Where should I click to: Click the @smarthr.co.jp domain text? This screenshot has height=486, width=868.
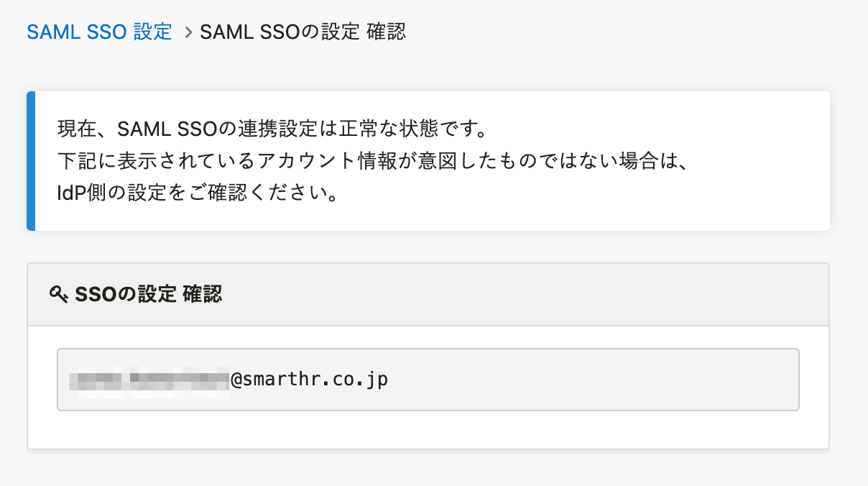coord(310,380)
